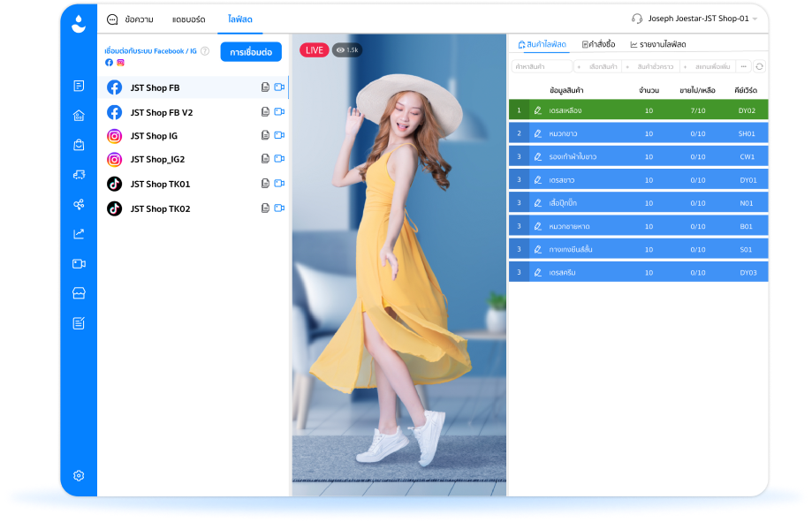Click document icon for JST Shop TK01
Viewport: 812px width, 522px height.
(x=265, y=184)
